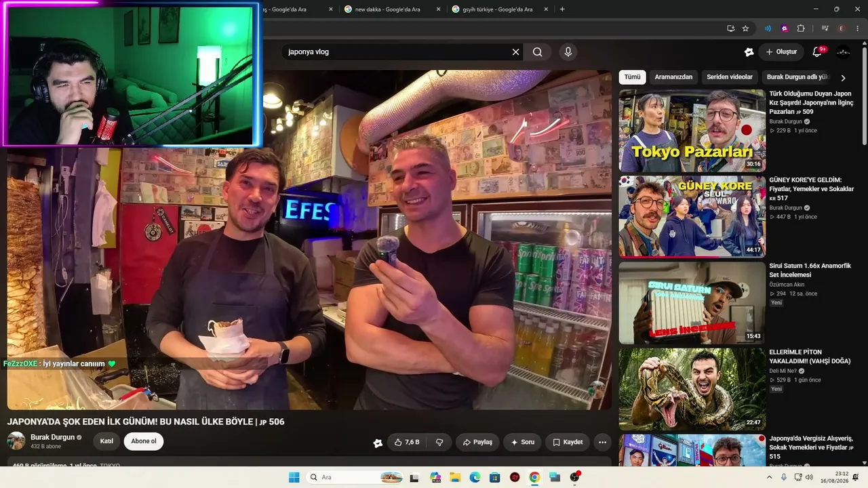Open Burak Durgun channel avatar under video
This screenshot has height=488, width=868.
tap(16, 441)
